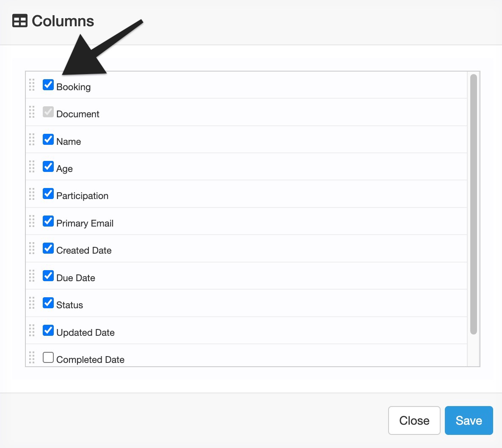Click the greyed-out Document checkbox
The width and height of the screenshot is (502, 448).
click(48, 112)
